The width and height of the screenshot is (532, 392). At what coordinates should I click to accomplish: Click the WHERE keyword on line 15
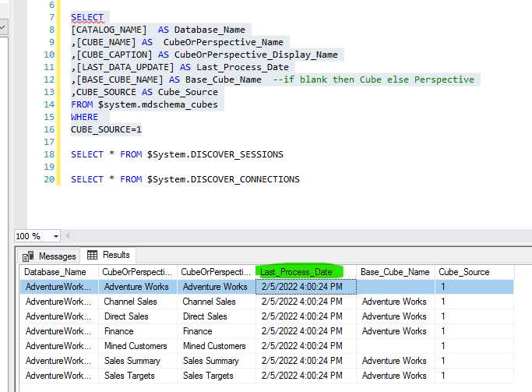point(84,117)
